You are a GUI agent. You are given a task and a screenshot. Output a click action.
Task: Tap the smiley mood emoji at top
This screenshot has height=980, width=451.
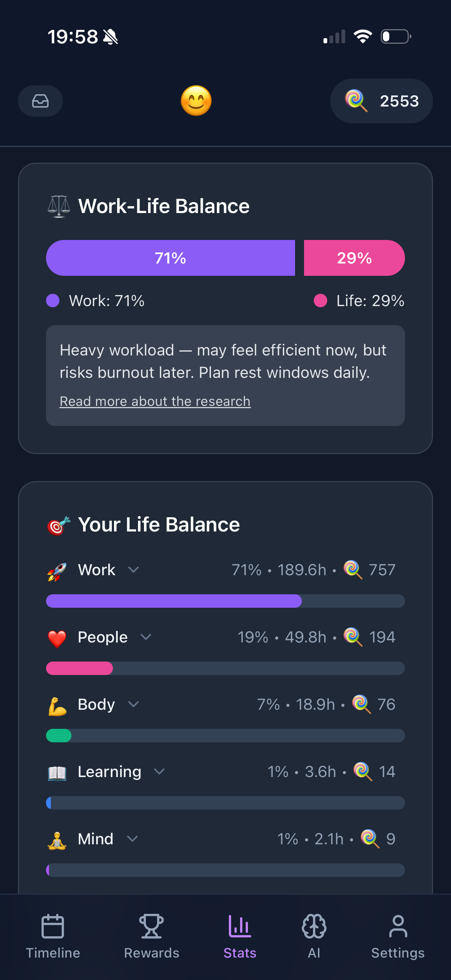[196, 101]
